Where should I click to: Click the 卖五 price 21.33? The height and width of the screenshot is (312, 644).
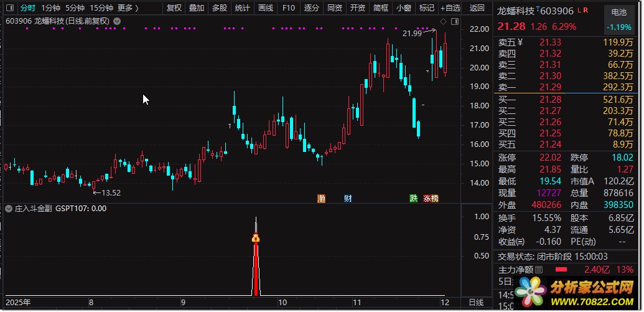pyautogui.click(x=551, y=42)
